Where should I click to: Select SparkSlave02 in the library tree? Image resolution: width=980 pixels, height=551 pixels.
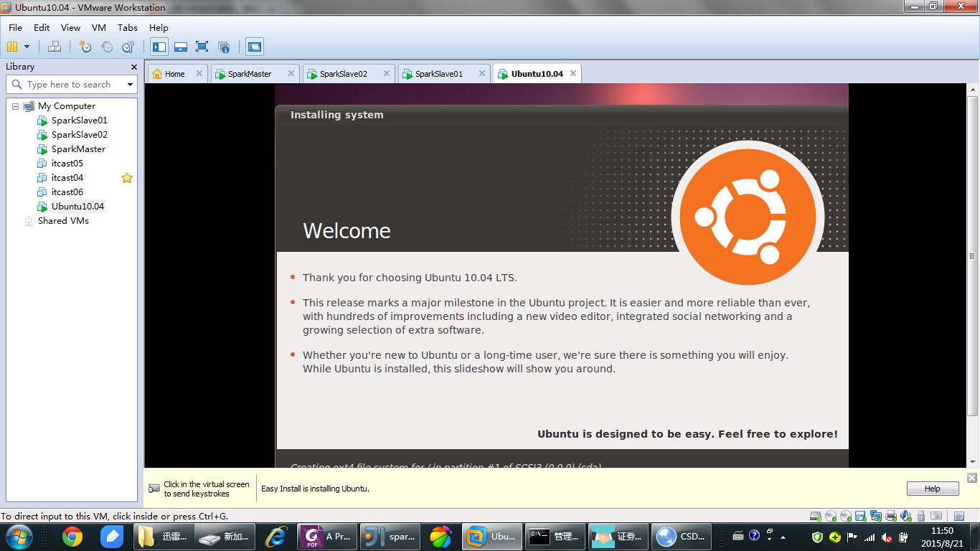coord(79,135)
